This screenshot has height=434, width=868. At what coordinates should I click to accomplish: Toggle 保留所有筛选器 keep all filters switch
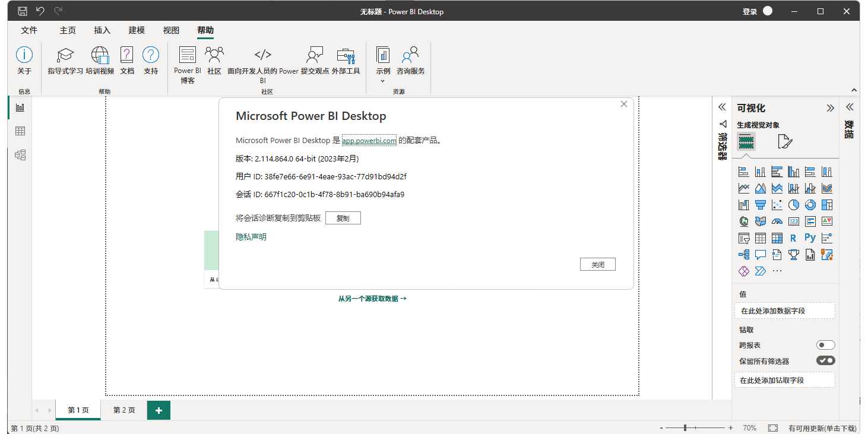[x=825, y=360]
